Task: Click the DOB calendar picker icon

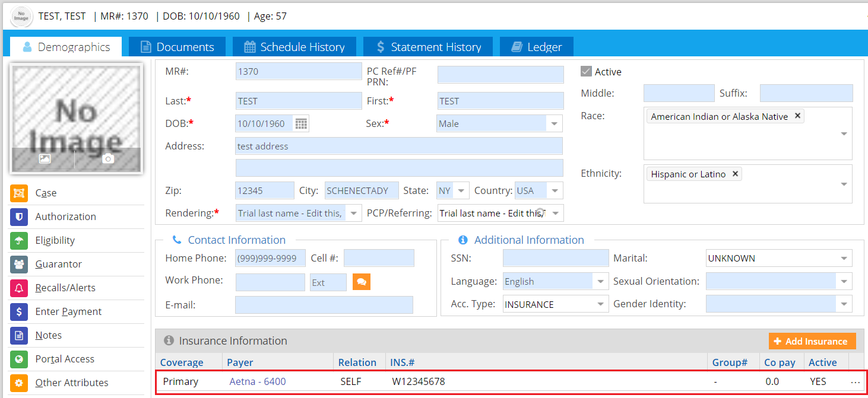Action: click(x=302, y=124)
